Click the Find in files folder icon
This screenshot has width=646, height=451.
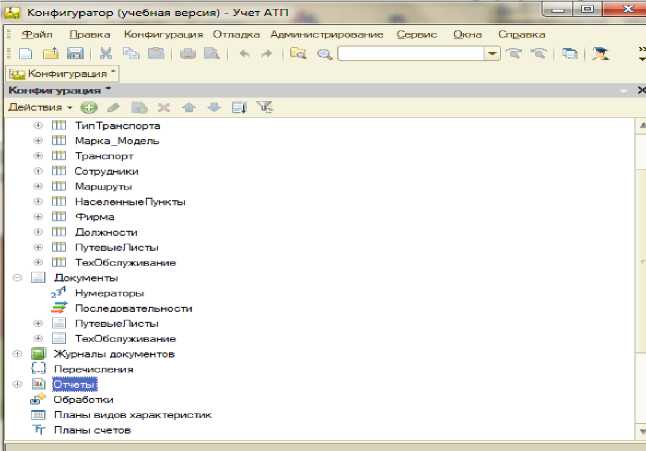(x=298, y=54)
